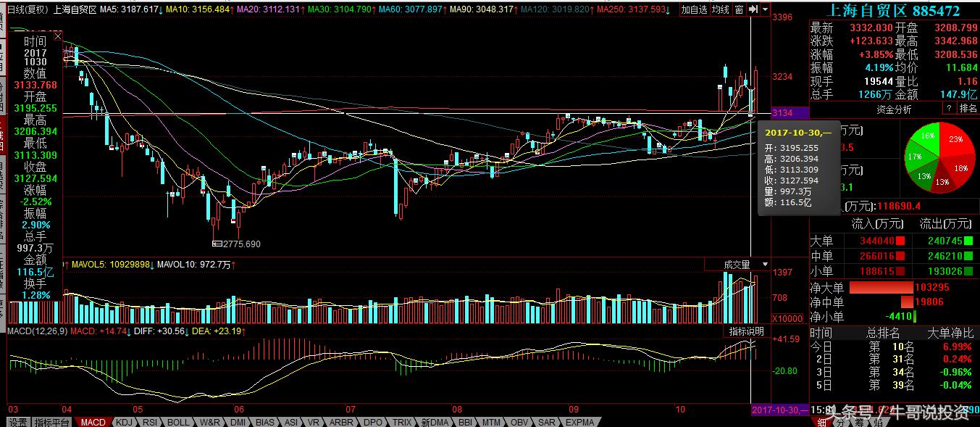The image size is (980, 427).
Task: Select the W&R indicator tab
Action: (x=209, y=422)
